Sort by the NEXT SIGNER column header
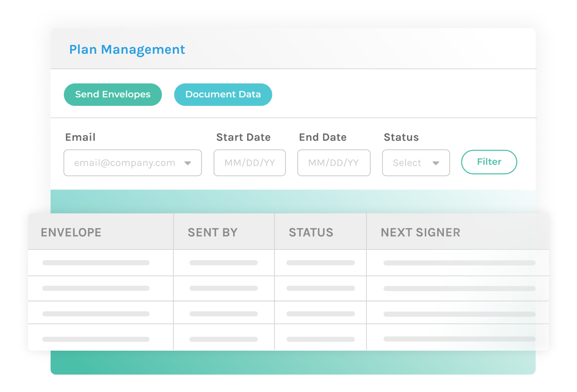577x392 pixels. point(420,232)
